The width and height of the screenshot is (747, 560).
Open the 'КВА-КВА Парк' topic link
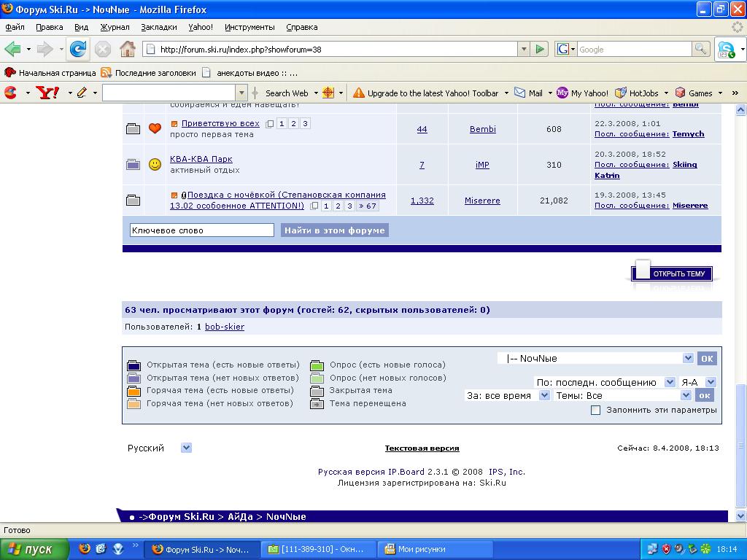201,159
